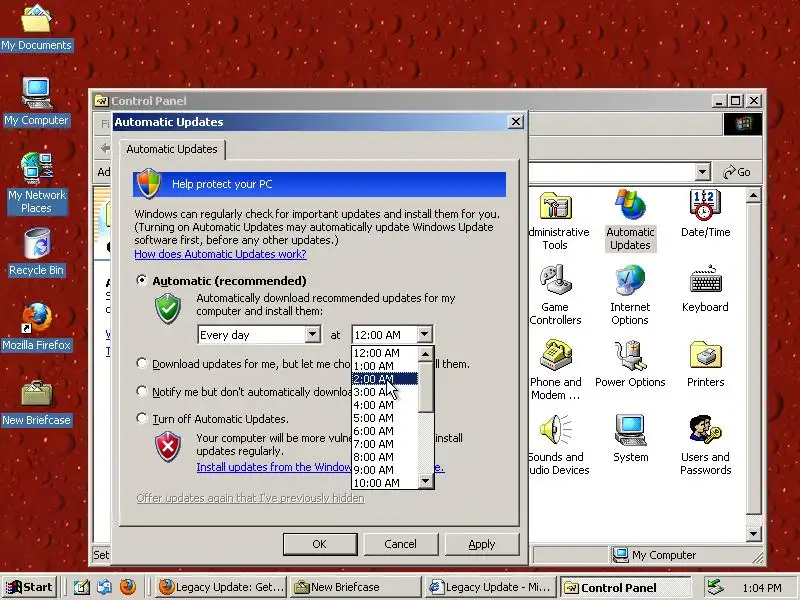Click the Automatic Updates tab
This screenshot has height=600, width=800.
[x=172, y=149]
